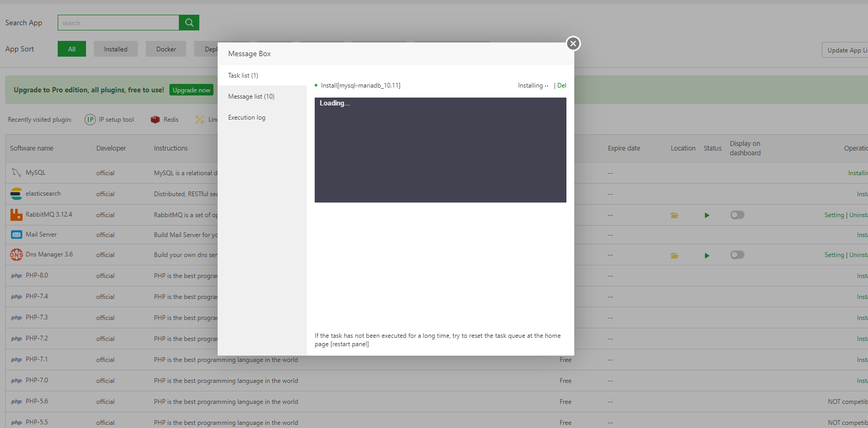Click the RabbitMQ logo icon
The width and height of the screenshot is (868, 428).
pos(16,215)
